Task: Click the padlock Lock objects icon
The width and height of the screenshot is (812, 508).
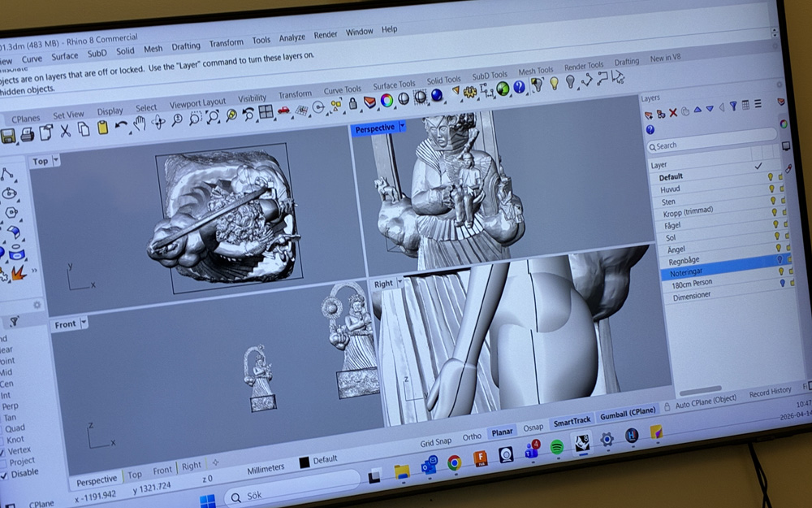Action: pos(353,103)
